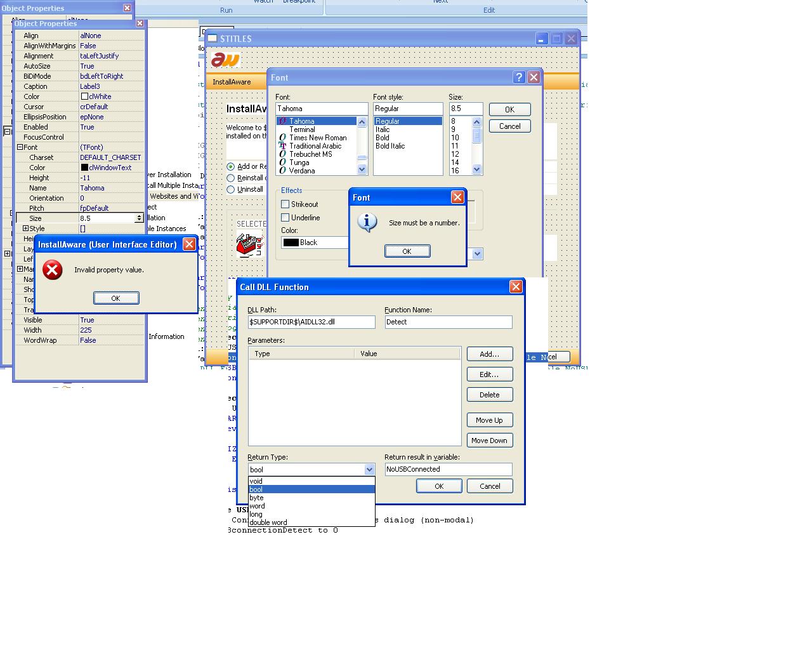
Task: Collapse the Font property group
Action: coord(20,147)
